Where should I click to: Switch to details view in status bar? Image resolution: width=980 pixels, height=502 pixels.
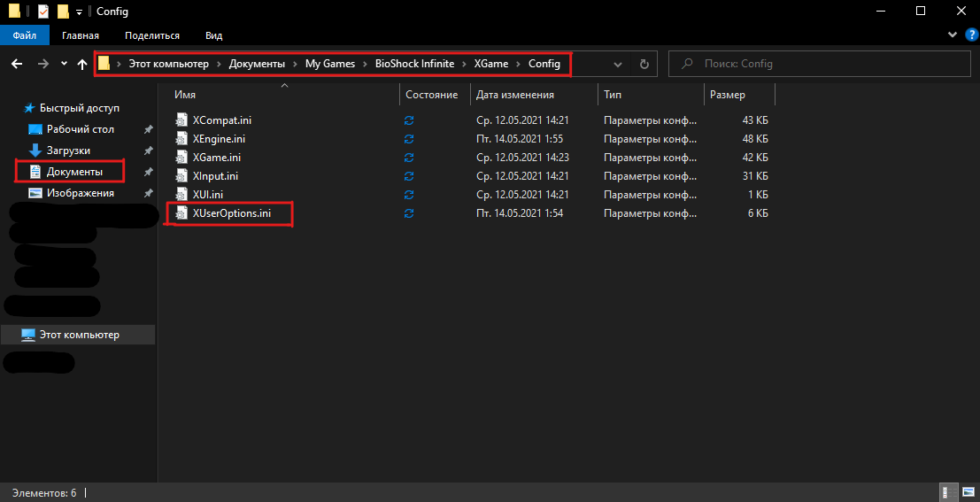(x=947, y=493)
